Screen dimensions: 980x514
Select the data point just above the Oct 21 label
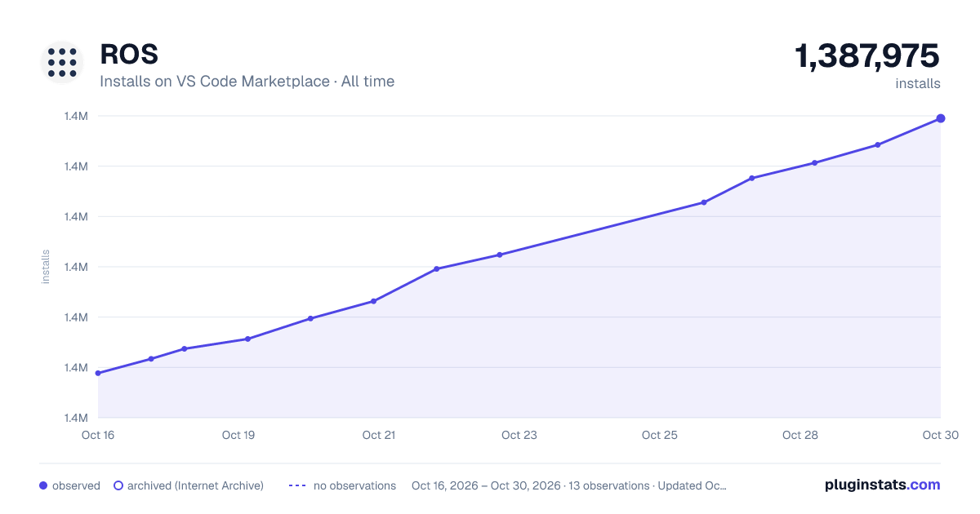(373, 301)
